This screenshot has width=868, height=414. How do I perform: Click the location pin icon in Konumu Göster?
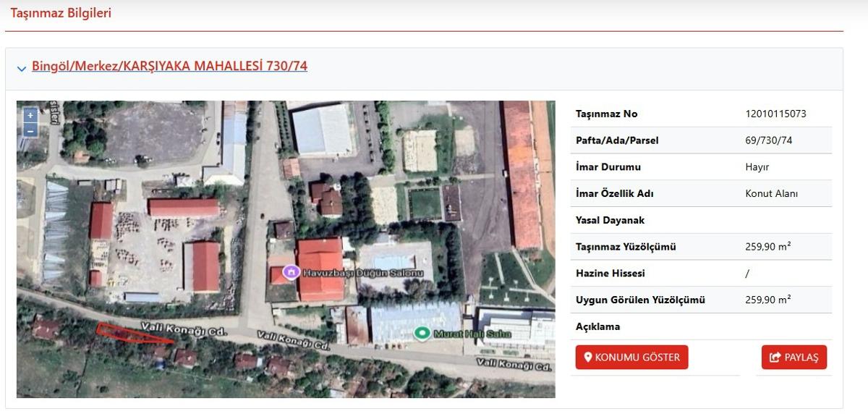[x=588, y=358]
